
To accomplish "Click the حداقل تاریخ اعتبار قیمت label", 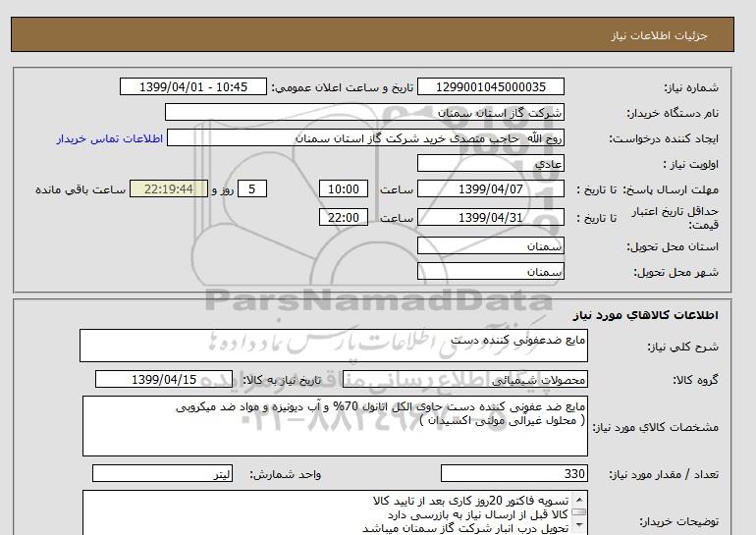I will (675, 218).
